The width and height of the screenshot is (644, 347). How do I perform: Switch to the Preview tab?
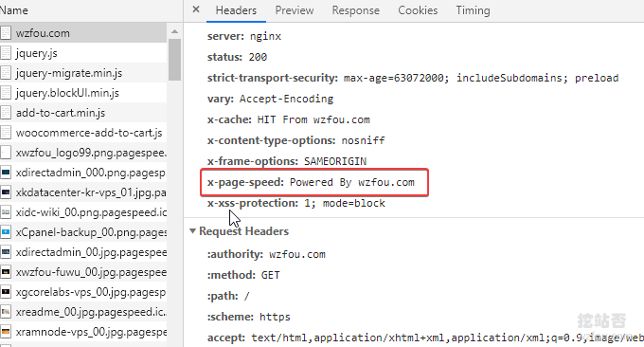[x=295, y=10]
